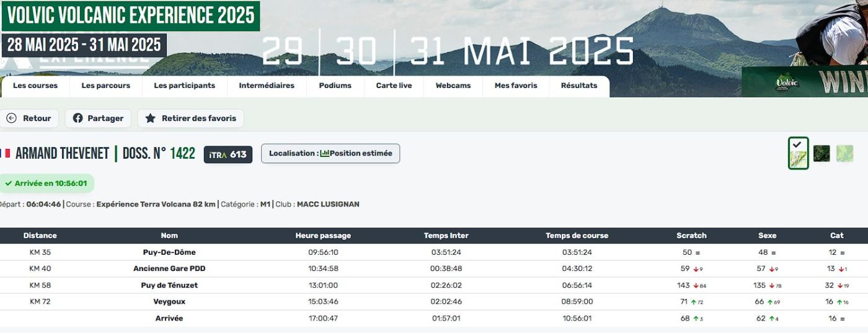Screen dimensions: 868x333
Task: Click the ITRA 613 score badge
Action: 228,154
